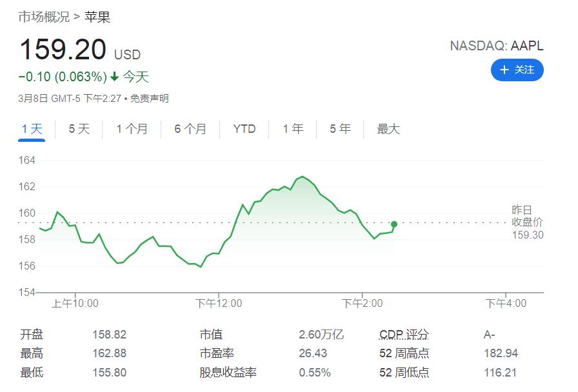The height and width of the screenshot is (392, 578).
Task: Switch to the 5 天 tab
Action: point(79,129)
